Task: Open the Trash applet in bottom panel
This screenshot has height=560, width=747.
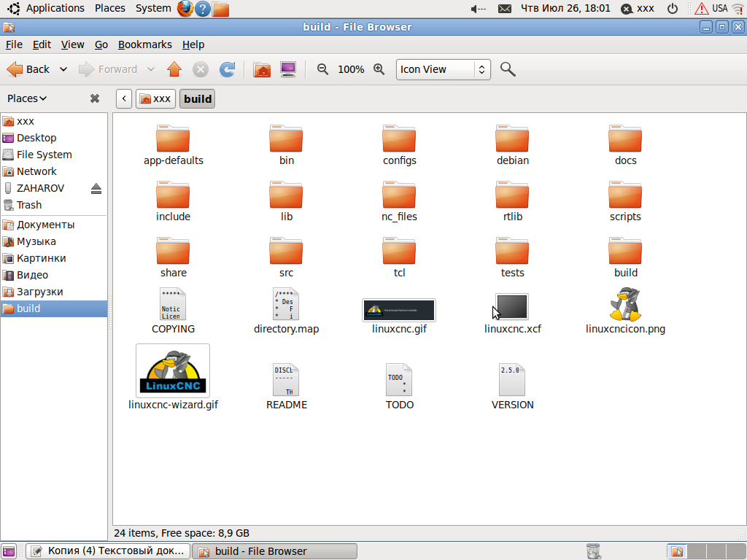Action: tap(593, 551)
